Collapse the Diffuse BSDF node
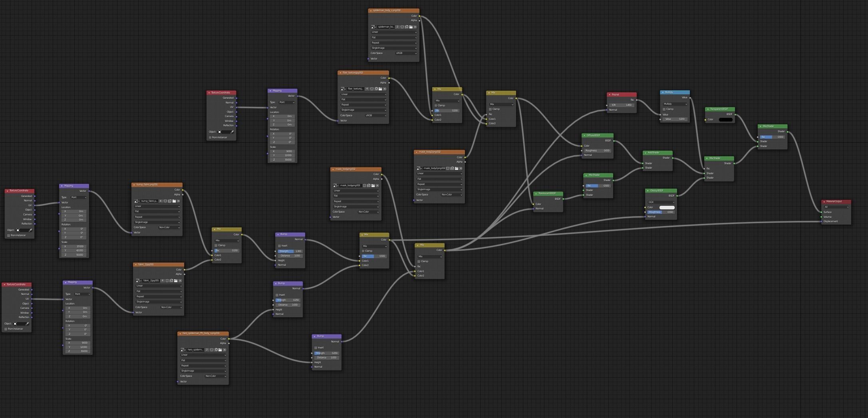 (584, 135)
